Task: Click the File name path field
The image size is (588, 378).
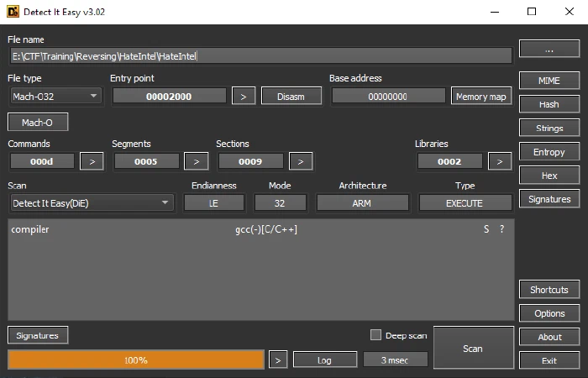Action: [x=261, y=56]
